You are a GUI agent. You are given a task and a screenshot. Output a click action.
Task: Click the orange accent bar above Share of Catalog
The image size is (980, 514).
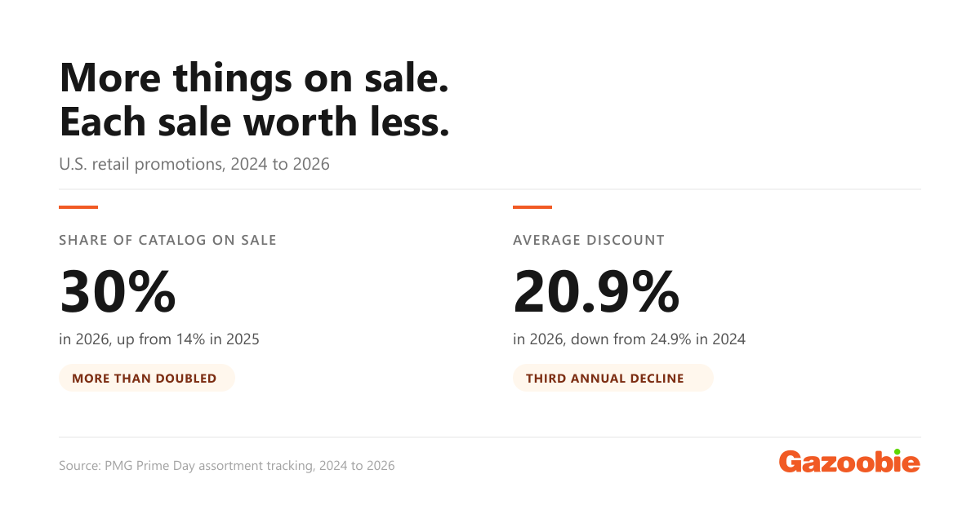tap(78, 207)
